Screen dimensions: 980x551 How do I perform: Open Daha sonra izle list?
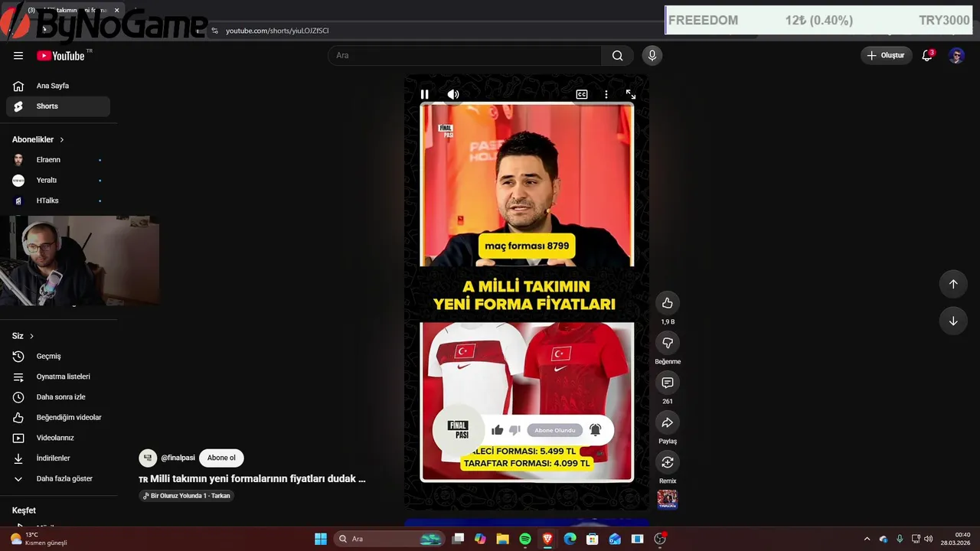(x=58, y=397)
